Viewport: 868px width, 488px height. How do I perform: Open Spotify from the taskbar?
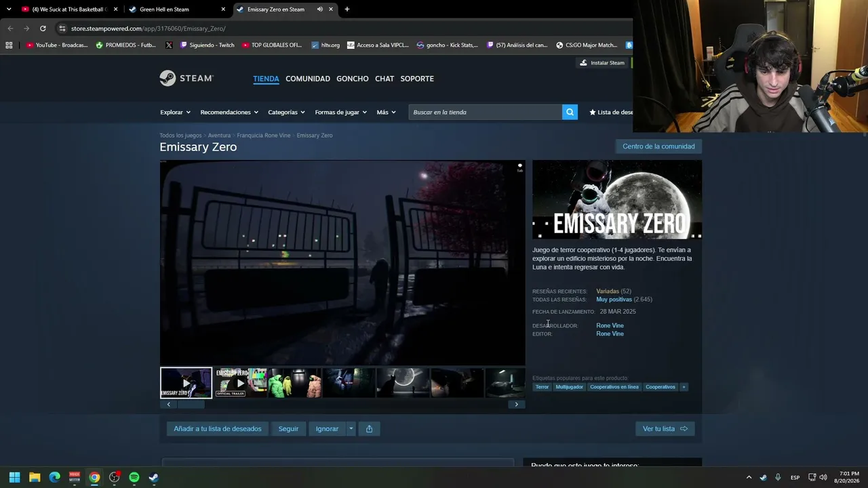pyautogui.click(x=134, y=477)
